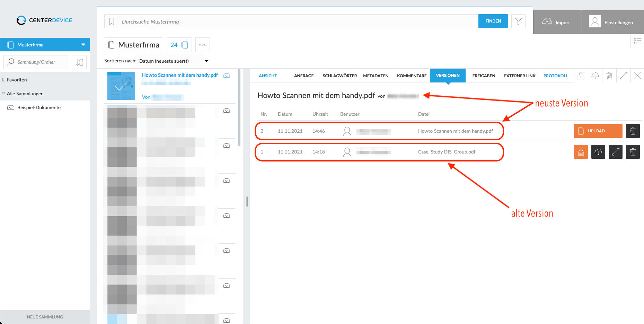Click the user avatar icon in version 2 row
This screenshot has width=644, height=324.
point(347,131)
